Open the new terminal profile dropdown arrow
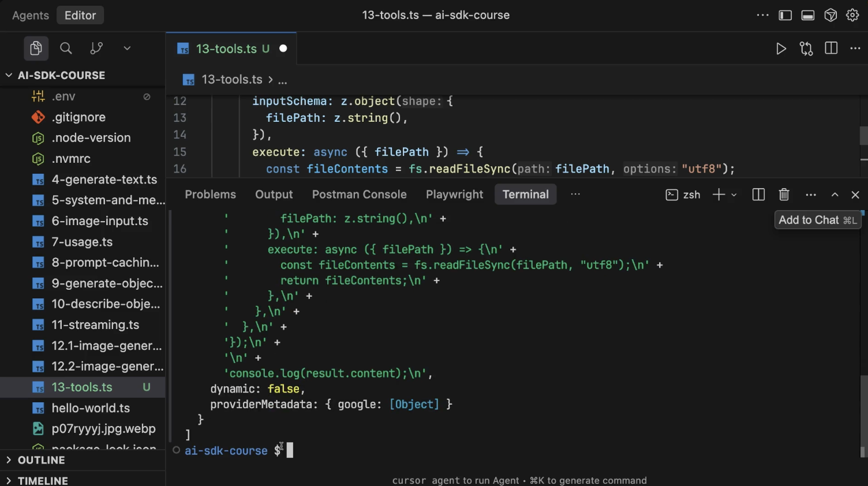This screenshot has height=486, width=868. click(734, 195)
